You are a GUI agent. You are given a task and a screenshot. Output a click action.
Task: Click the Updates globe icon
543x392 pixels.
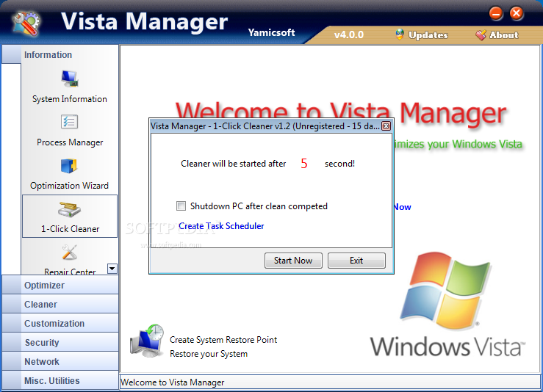(x=400, y=35)
